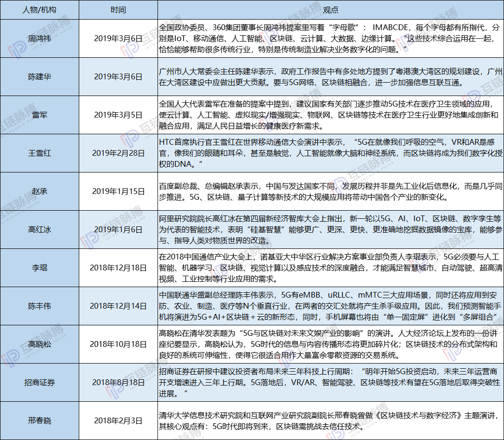Click the 人物/机构 column header
Image resolution: width=504 pixels, height=440 pixels.
pos(40,10)
